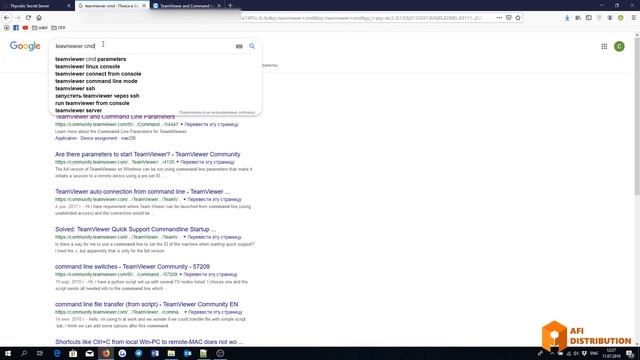Open Telegram from the taskbar

pos(138,353)
